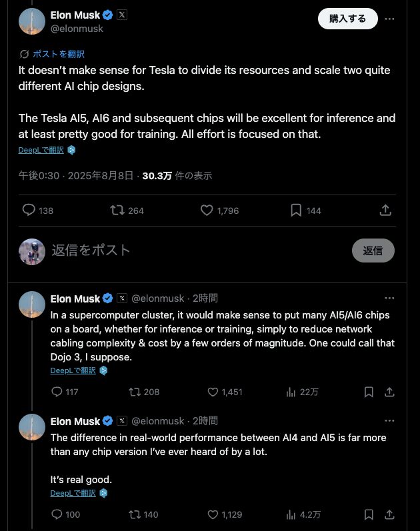Share the main post via share icon
Viewport: 420px width, 531px height.
point(385,211)
